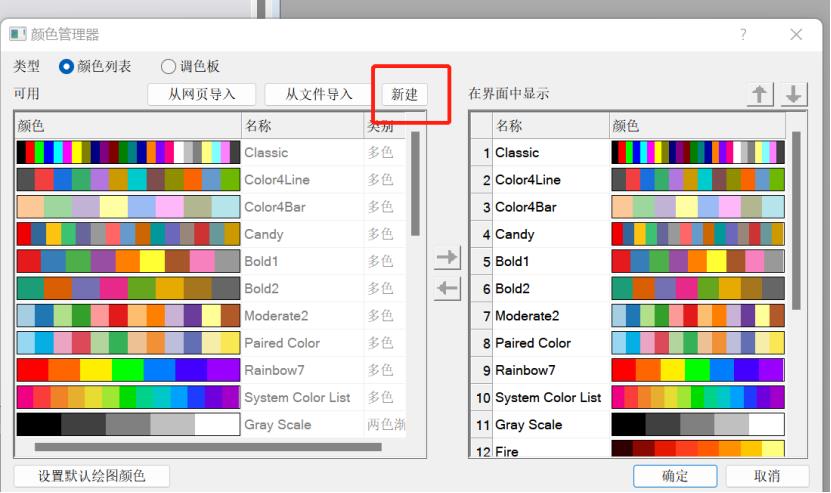This screenshot has width=831, height=493.
Task: Select the 颜色列表 radio button
Action: click(66, 66)
